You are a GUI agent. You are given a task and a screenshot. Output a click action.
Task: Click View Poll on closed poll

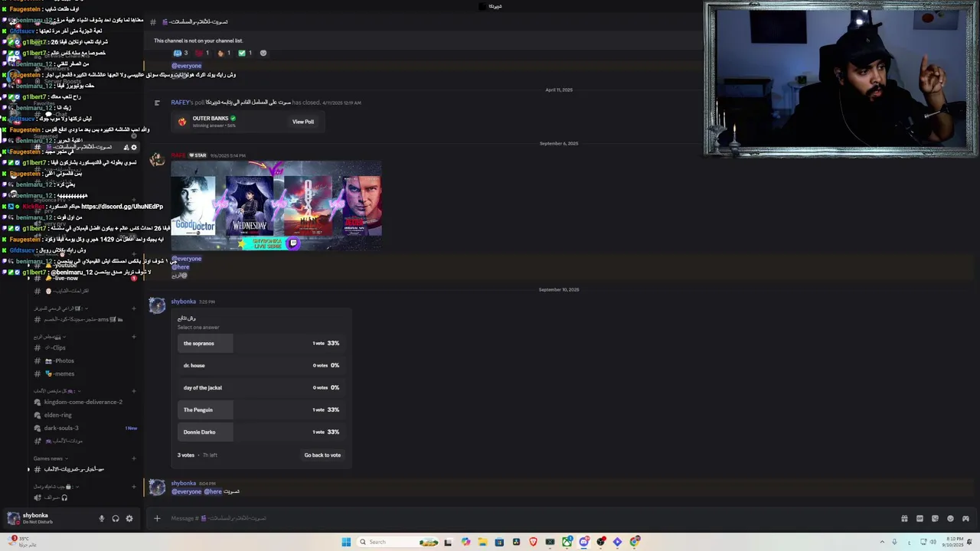coord(303,122)
